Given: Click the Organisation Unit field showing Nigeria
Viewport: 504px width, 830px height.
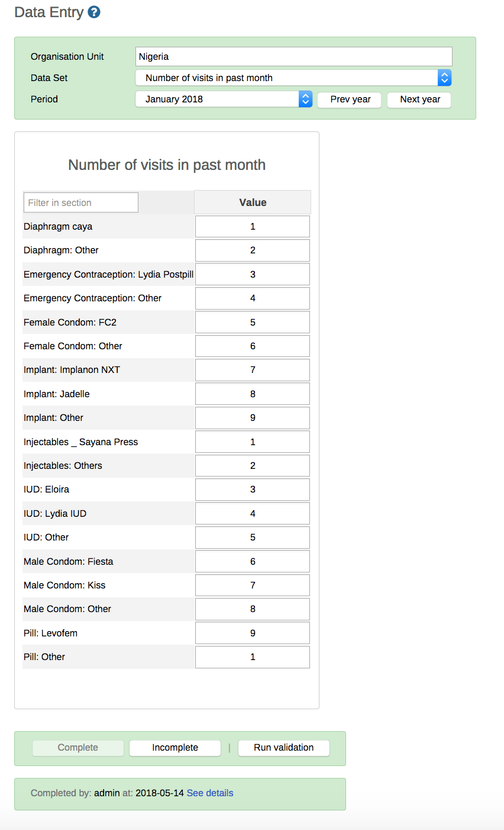Looking at the screenshot, I should pos(293,57).
